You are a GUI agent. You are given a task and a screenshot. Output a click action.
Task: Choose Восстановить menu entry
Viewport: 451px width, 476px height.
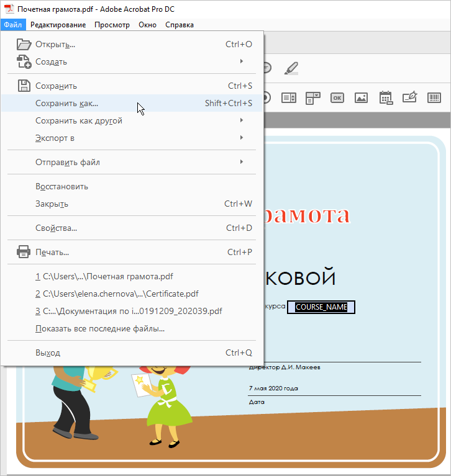(x=131, y=186)
